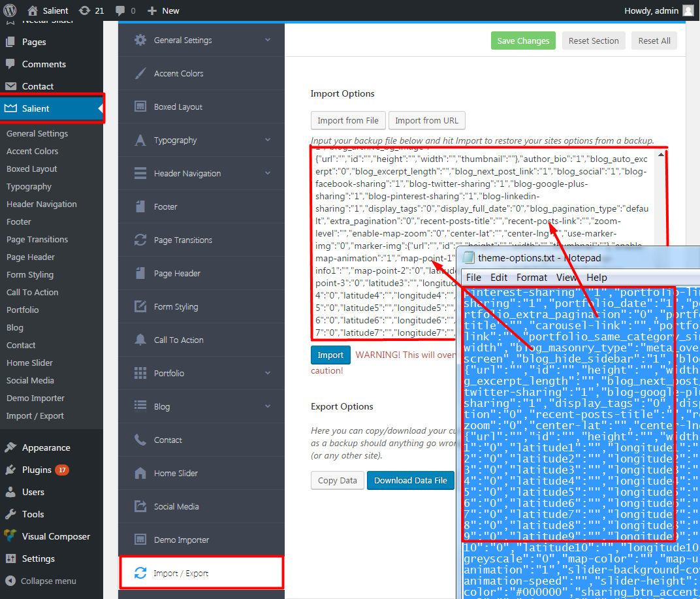Image resolution: width=700 pixels, height=599 pixels.
Task: Expand the Portfolio section chevron
Action: point(268,373)
